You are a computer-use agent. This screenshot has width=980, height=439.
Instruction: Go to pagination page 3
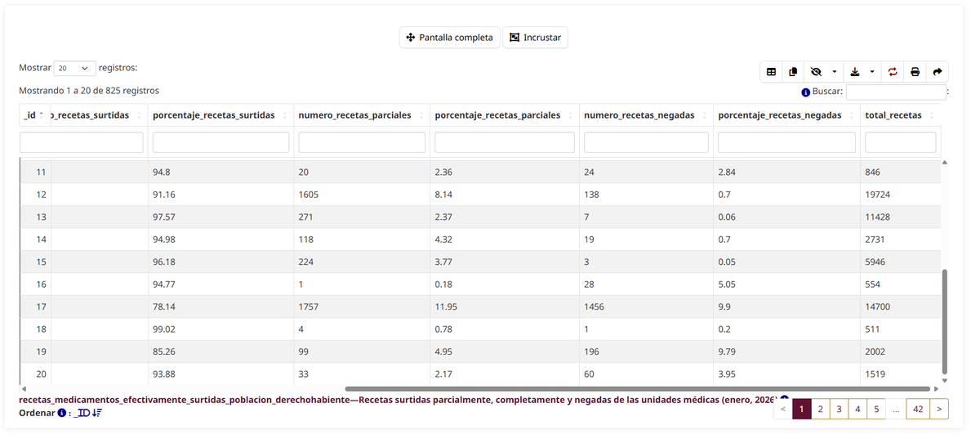click(839, 409)
